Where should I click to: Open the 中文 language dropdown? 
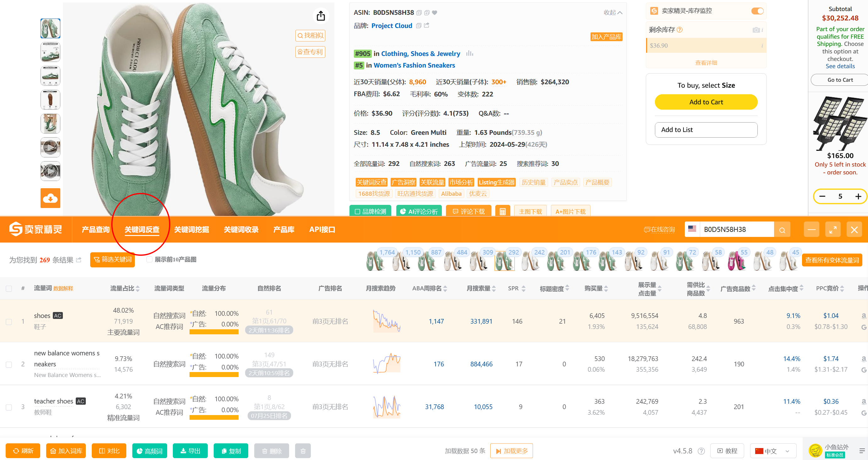[x=773, y=451]
